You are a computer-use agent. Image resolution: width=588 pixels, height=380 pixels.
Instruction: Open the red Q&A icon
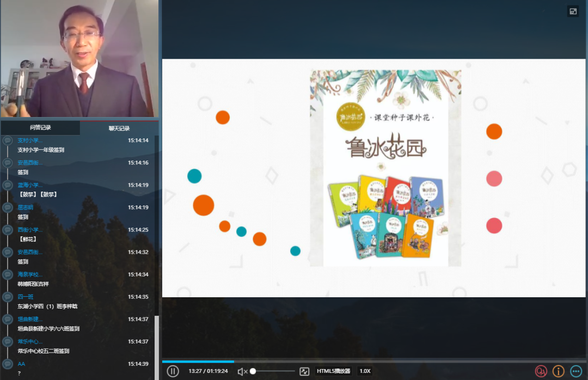(x=541, y=371)
